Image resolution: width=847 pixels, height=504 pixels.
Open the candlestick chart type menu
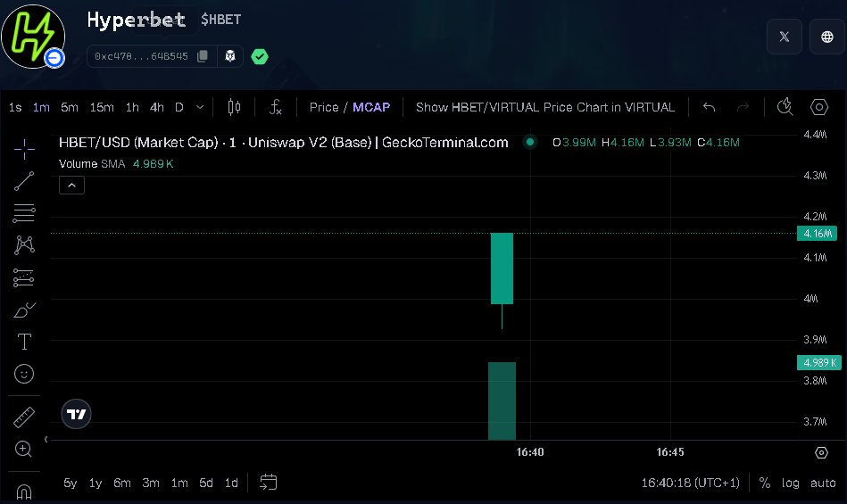(x=234, y=107)
